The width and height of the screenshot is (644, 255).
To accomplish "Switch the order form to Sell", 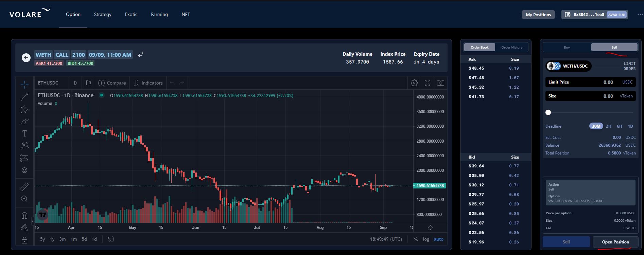I will coord(614,47).
